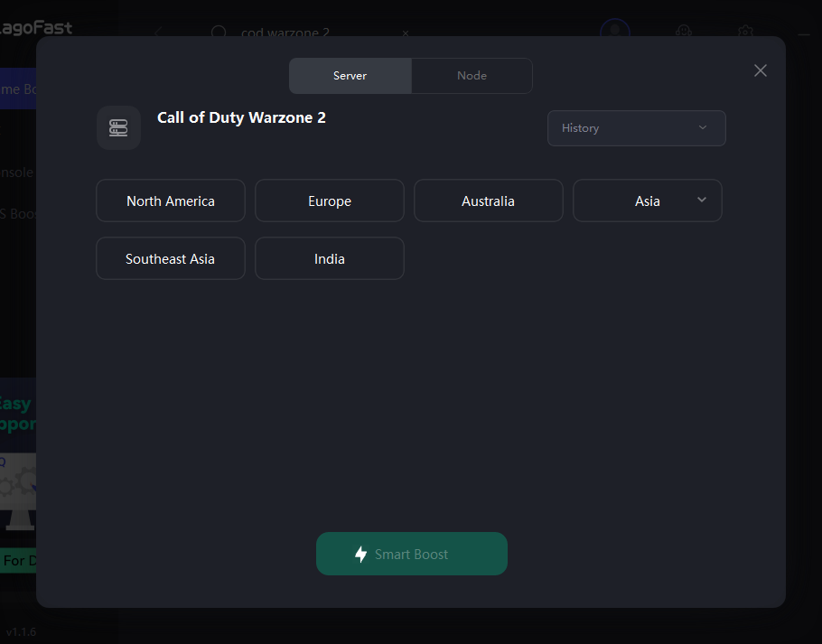Click the LagoFast logo
This screenshot has height=644, width=822.
pyautogui.click(x=35, y=27)
